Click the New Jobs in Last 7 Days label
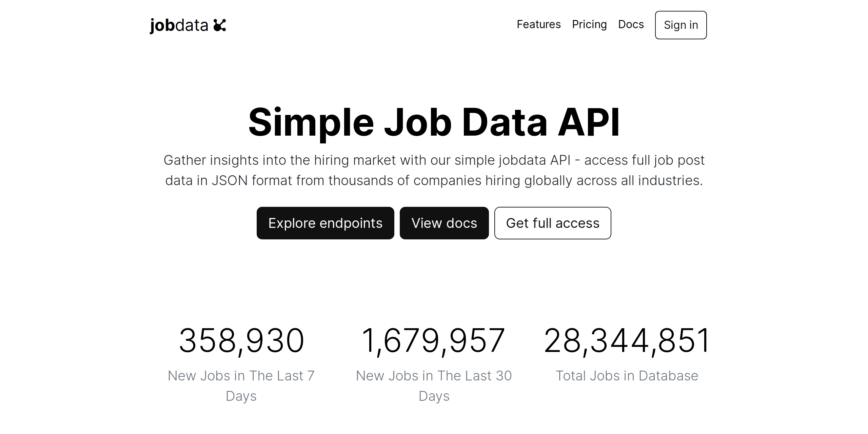868x434 pixels. coord(241,385)
